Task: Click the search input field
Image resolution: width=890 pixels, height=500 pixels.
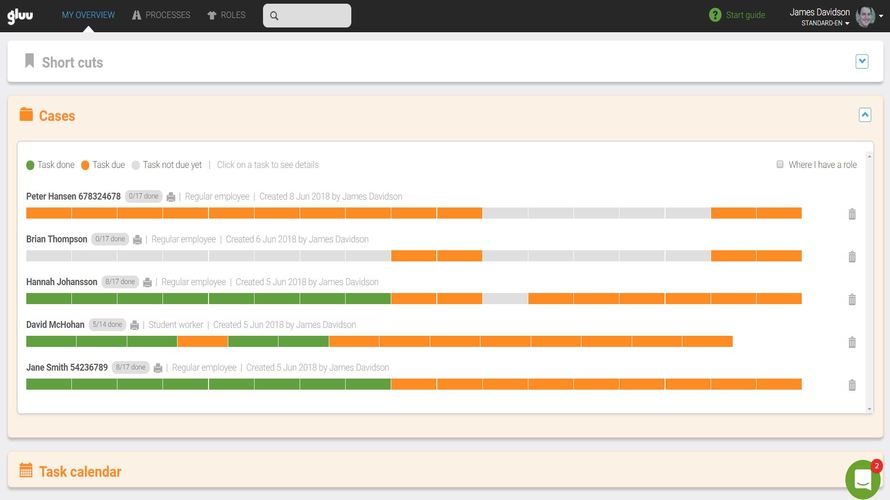Action: point(307,15)
